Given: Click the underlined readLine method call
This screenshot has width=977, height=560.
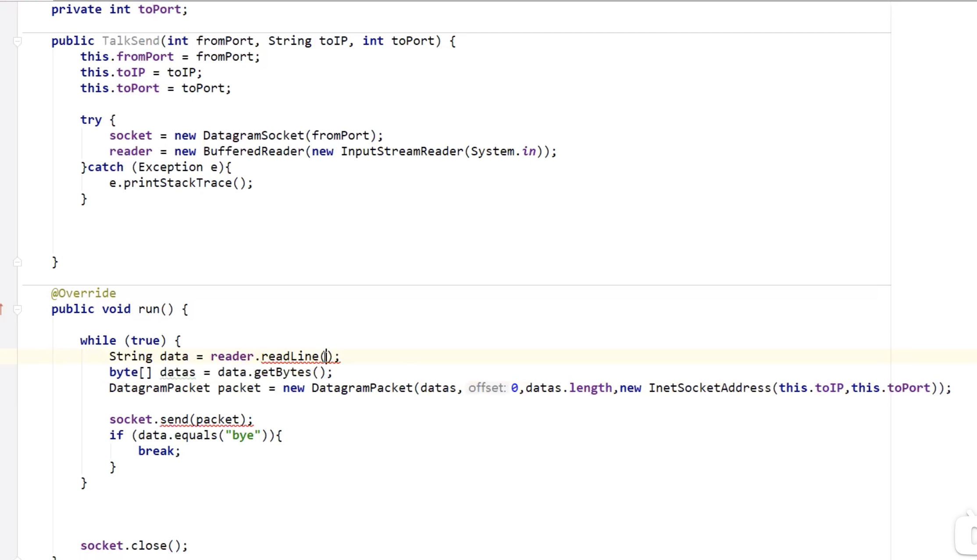Looking at the screenshot, I should point(289,357).
